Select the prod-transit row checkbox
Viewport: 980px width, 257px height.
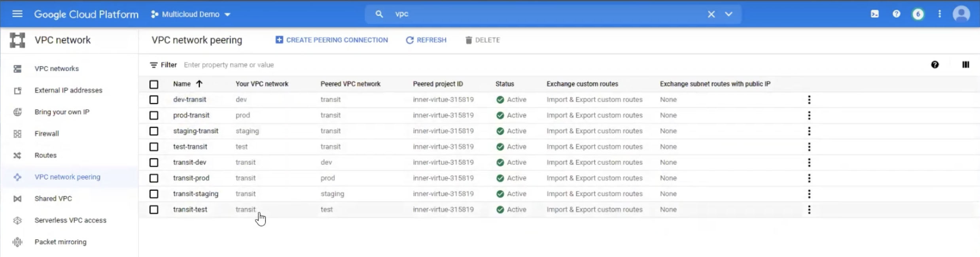point(154,115)
